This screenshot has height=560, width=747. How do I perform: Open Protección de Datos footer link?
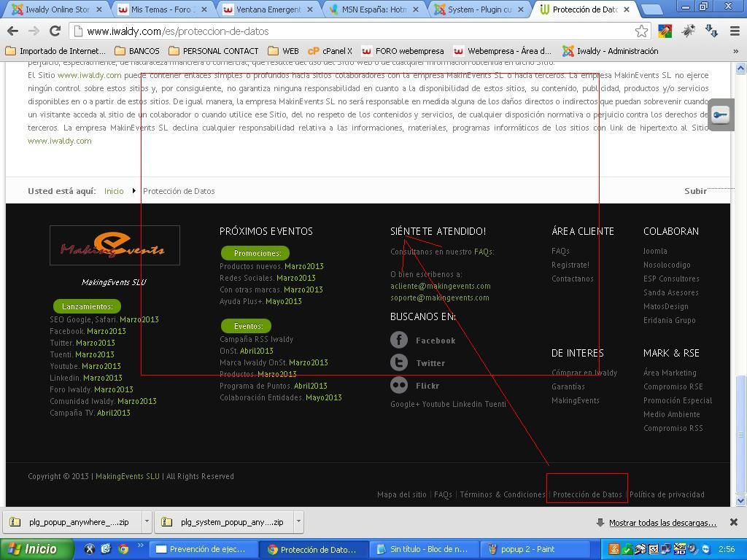(587, 494)
